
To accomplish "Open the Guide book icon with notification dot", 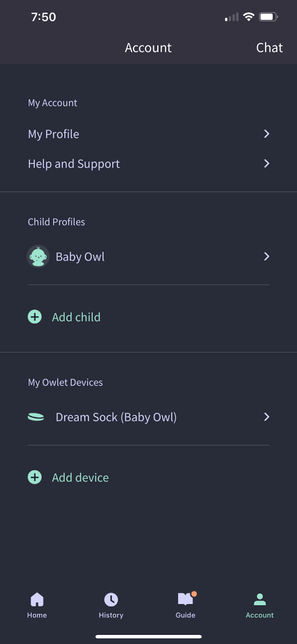I will 185,599.
